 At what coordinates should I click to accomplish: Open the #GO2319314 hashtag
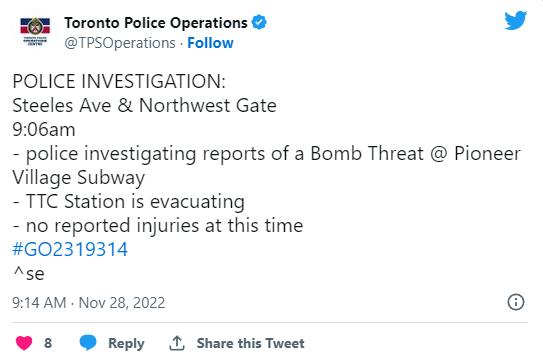click(x=70, y=249)
